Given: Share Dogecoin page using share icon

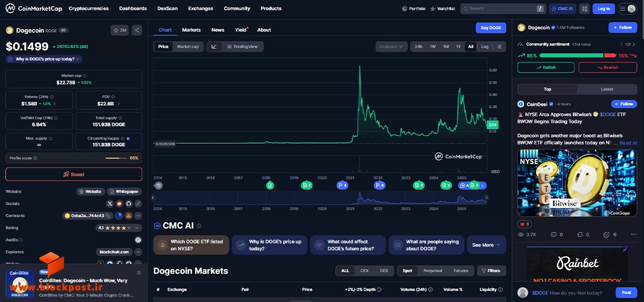Looking at the screenshot, I should (x=137, y=30).
